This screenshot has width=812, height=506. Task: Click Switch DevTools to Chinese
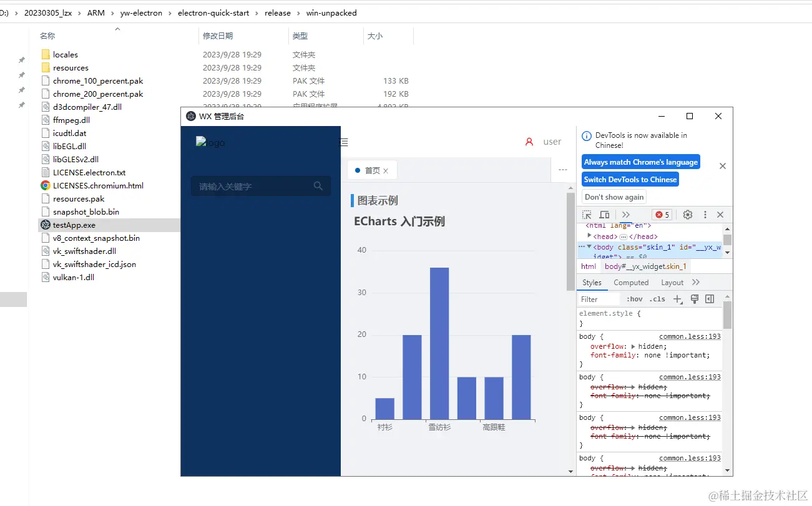[630, 179]
